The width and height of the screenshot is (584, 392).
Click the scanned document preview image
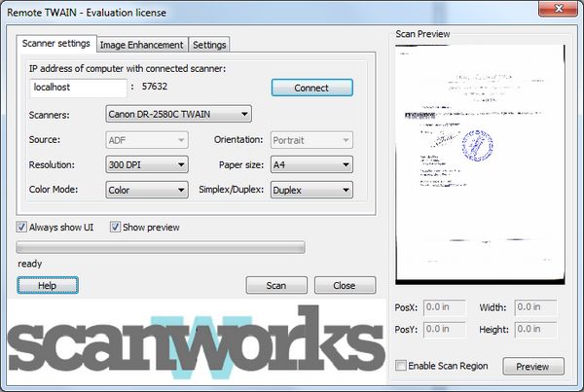[x=480, y=164]
